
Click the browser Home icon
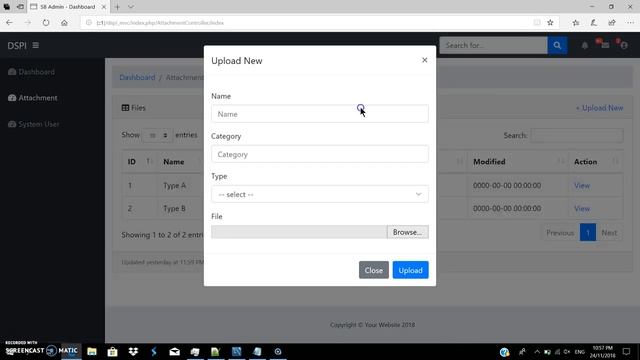[64, 23]
